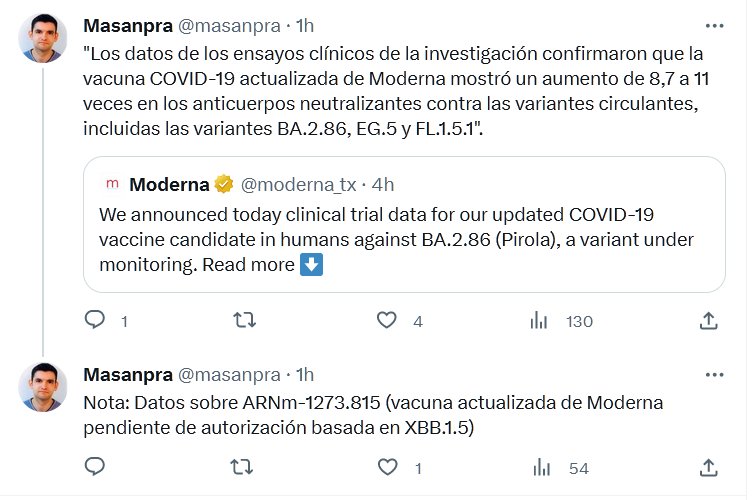Viewport: 754px width, 500px height.
Task: Reply to the first Masanpra tweet
Action: (x=96, y=320)
